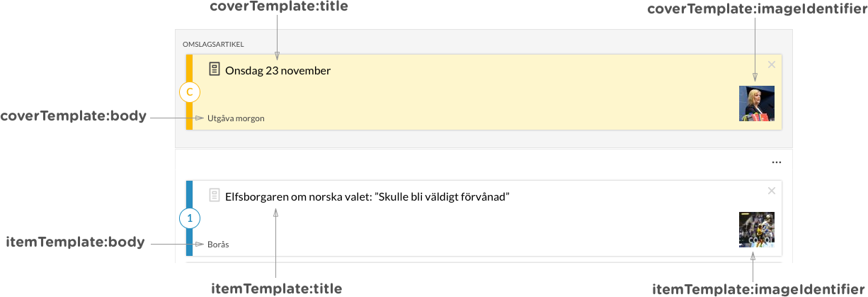Click the itemTemplate:title annotation label
Image resolution: width=868 pixels, height=297 pixels.
[277, 288]
